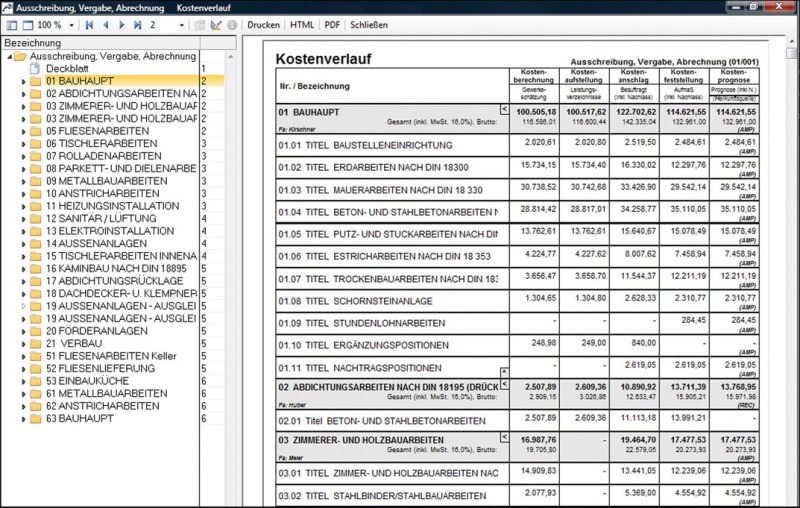Click row 03.02 TITEL STAHLBINDER/STAHLBAUARBEITEN
Image resolution: width=800 pixels, height=508 pixels.
[517, 496]
